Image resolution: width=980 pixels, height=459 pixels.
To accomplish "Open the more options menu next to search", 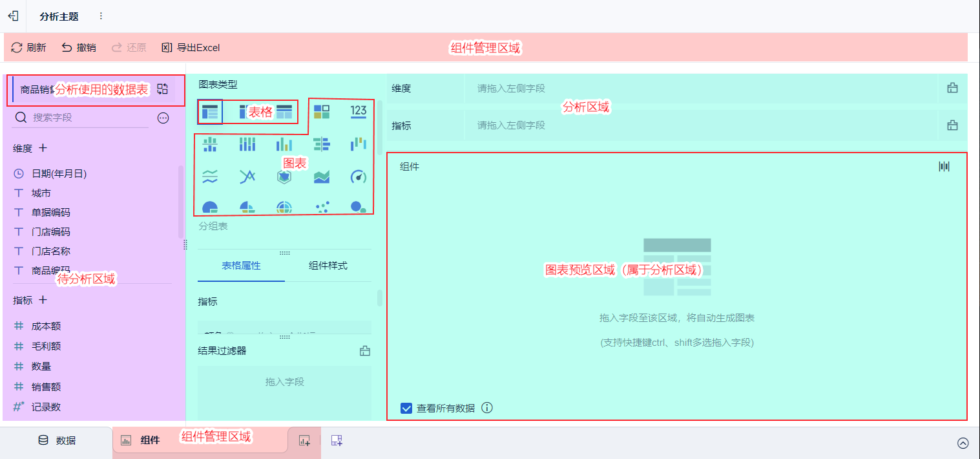I will coord(163,118).
